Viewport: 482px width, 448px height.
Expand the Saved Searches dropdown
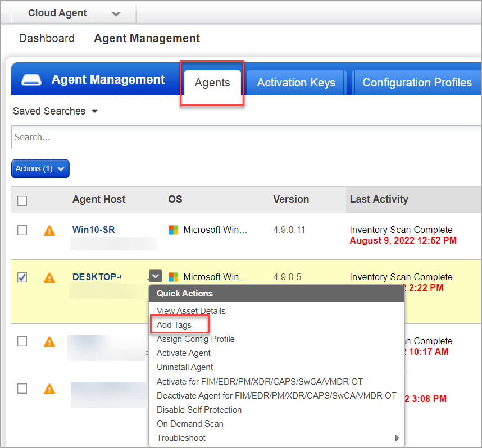coord(55,111)
